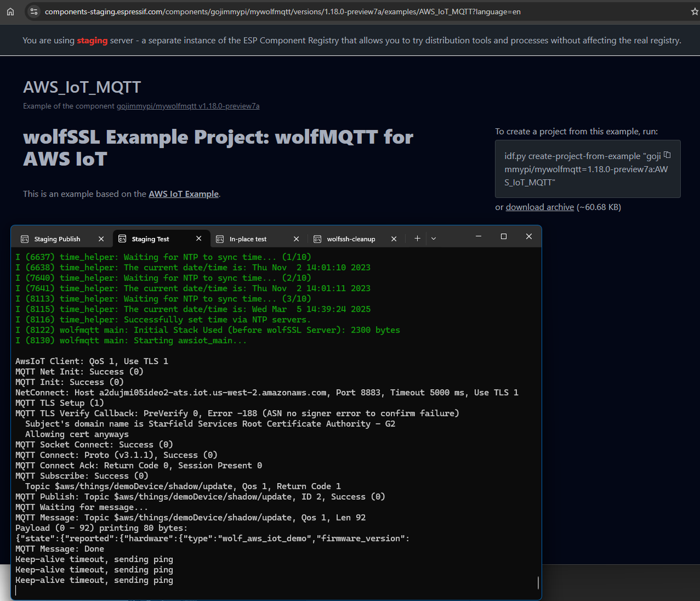
Task: Click wolfssh-cleanup tab's console icon
Action: click(317, 239)
